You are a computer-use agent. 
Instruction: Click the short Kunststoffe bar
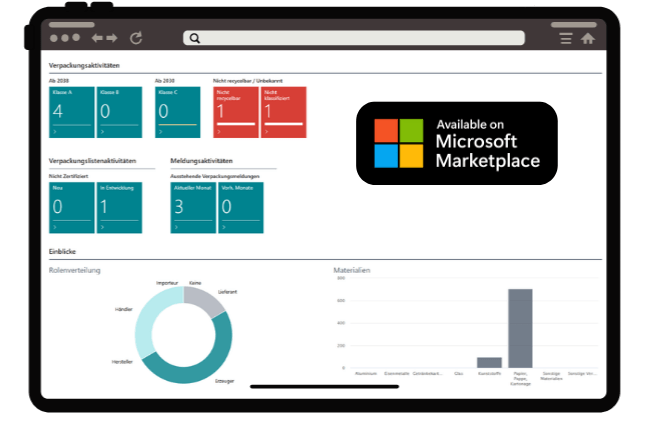coord(489,363)
